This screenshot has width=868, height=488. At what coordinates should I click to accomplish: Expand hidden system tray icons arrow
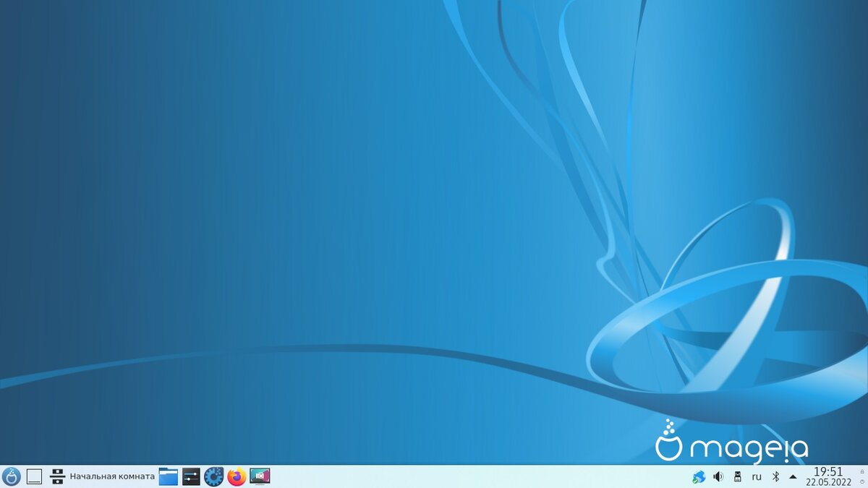793,476
